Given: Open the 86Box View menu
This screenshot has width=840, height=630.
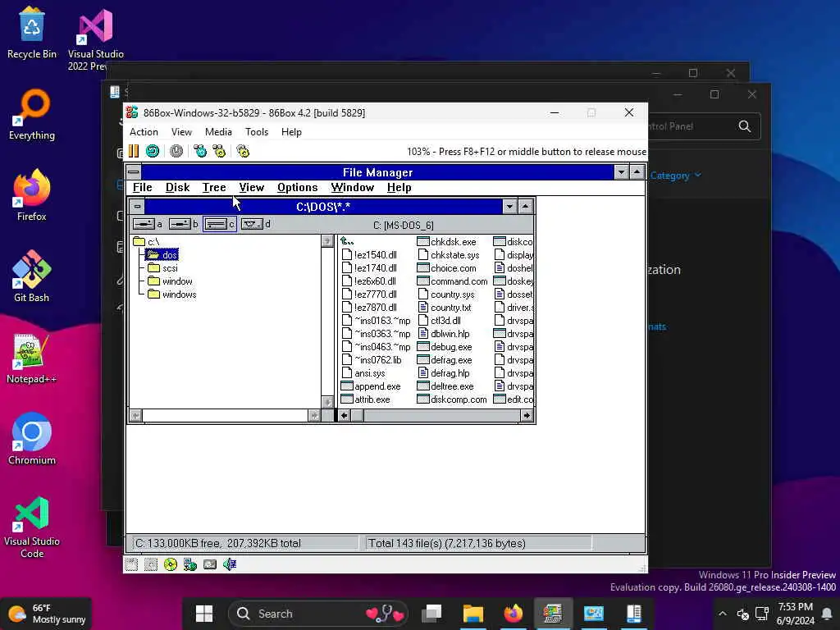Looking at the screenshot, I should [181, 132].
